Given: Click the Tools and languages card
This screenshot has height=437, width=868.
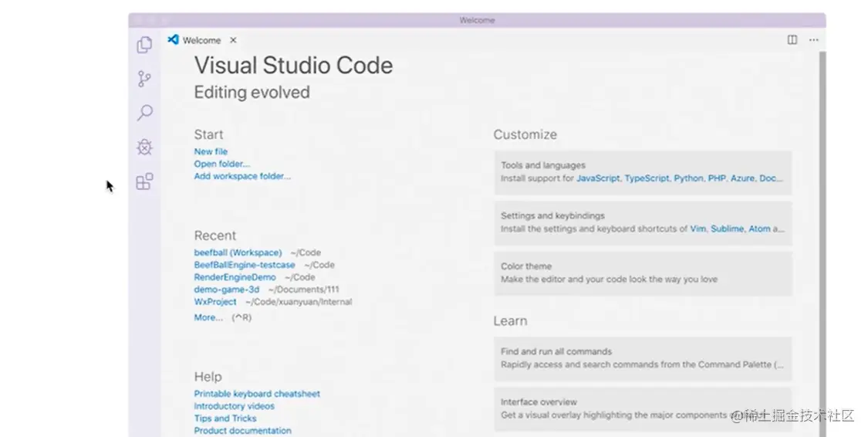Looking at the screenshot, I should pos(643,172).
